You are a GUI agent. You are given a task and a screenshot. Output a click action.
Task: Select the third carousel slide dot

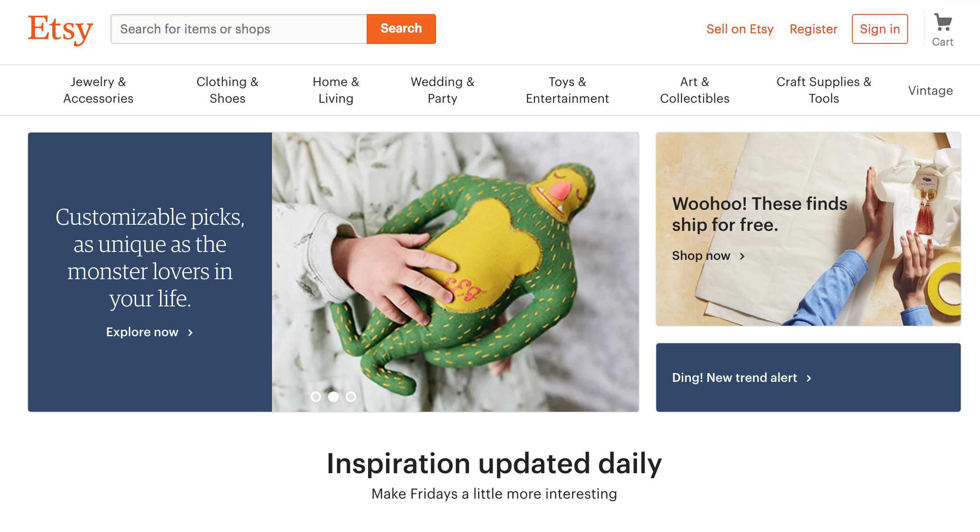[x=351, y=397]
